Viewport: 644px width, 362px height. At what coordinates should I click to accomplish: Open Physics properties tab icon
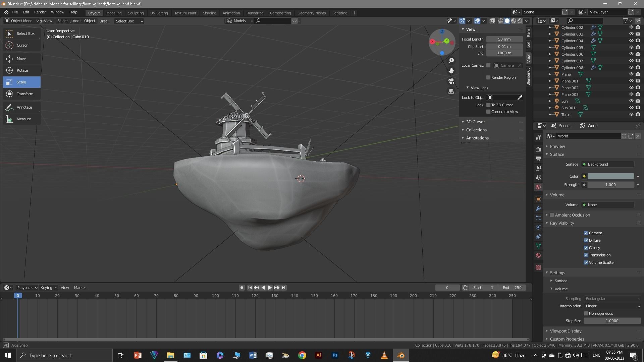[538, 227]
